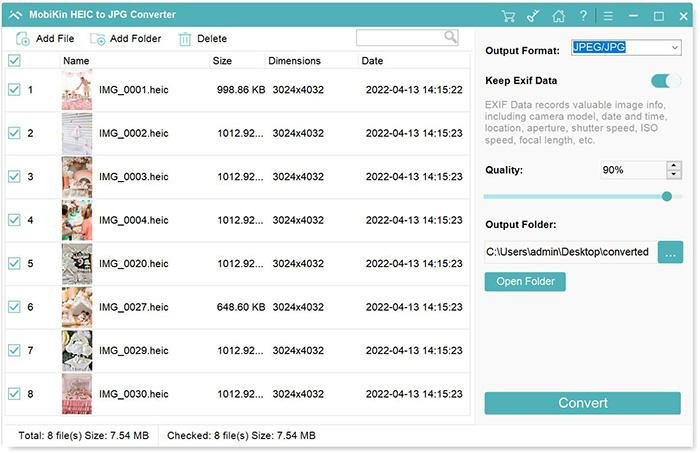The image size is (700, 453).
Task: Click Add Folder in the toolbar
Action: pos(125,39)
